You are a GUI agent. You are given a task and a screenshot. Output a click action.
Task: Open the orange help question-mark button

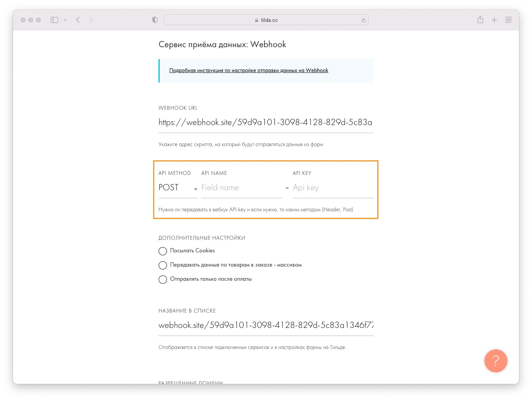coord(496,361)
